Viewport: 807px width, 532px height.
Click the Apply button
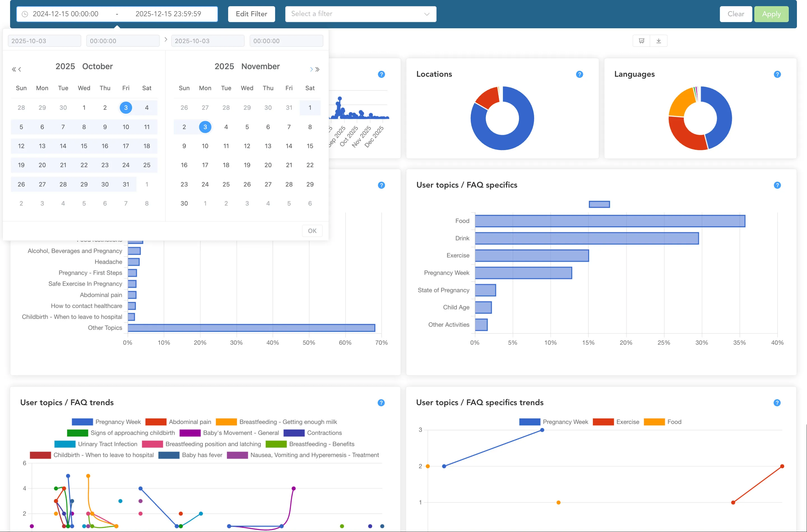pyautogui.click(x=771, y=14)
